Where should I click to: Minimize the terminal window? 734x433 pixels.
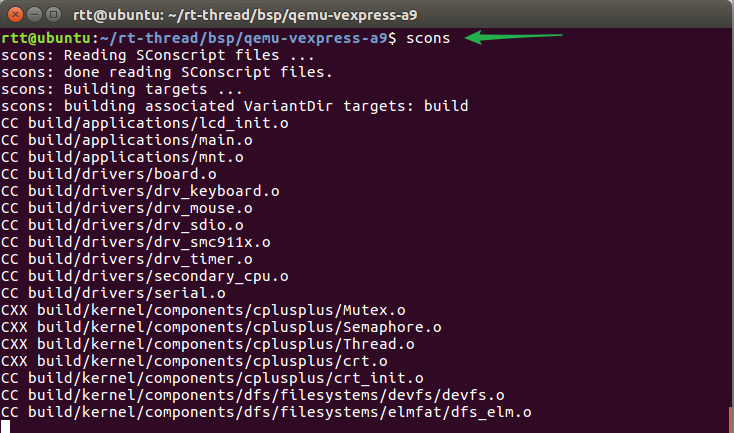[x=35, y=13]
